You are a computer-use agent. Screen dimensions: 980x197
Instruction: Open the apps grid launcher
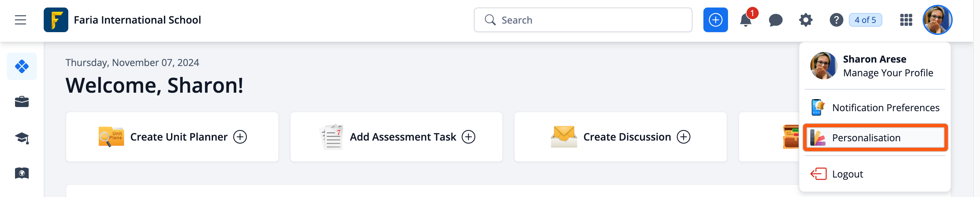point(906,20)
